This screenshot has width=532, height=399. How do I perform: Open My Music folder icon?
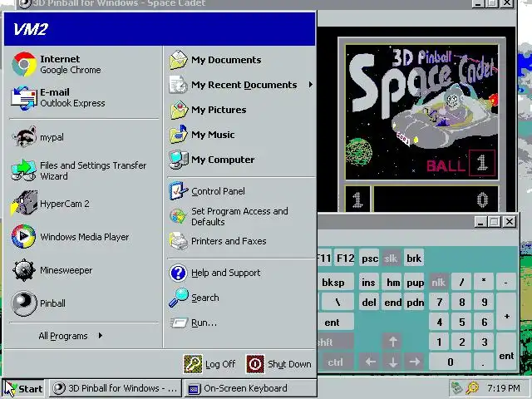[x=179, y=135]
